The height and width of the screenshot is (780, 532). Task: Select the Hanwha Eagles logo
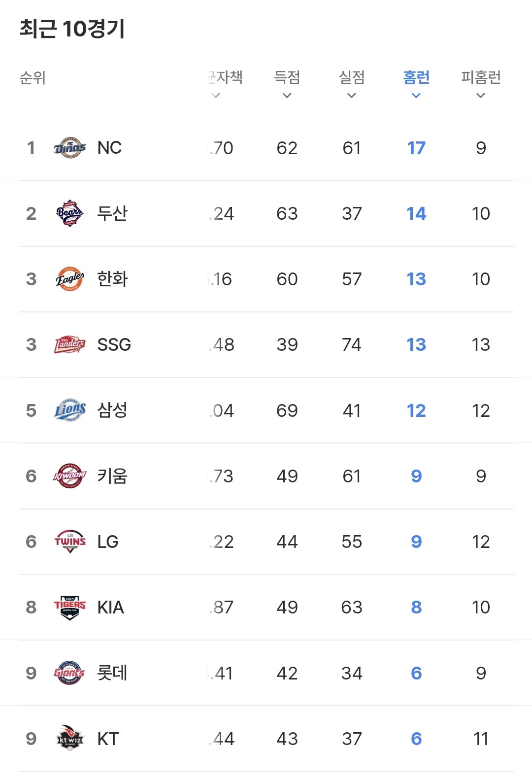coord(69,279)
